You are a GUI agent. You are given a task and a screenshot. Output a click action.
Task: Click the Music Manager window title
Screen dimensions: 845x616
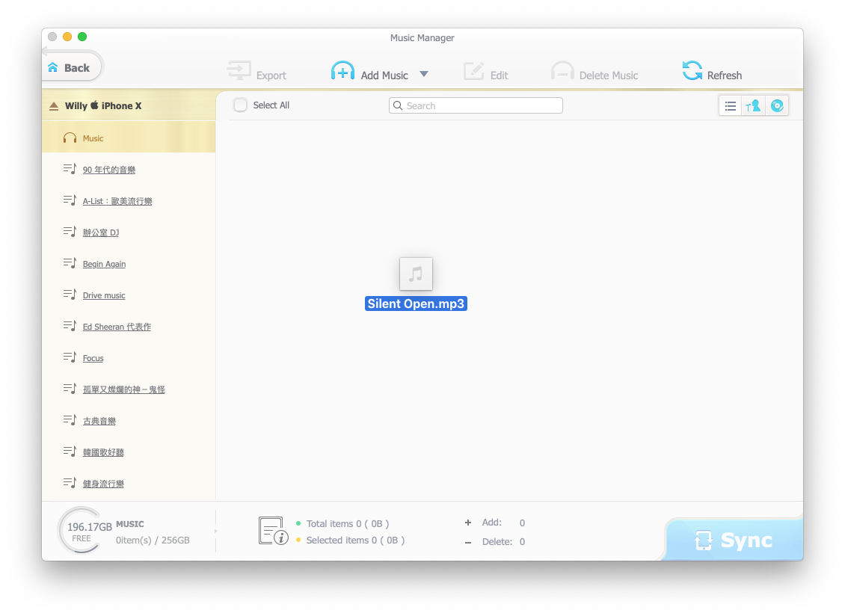422,37
